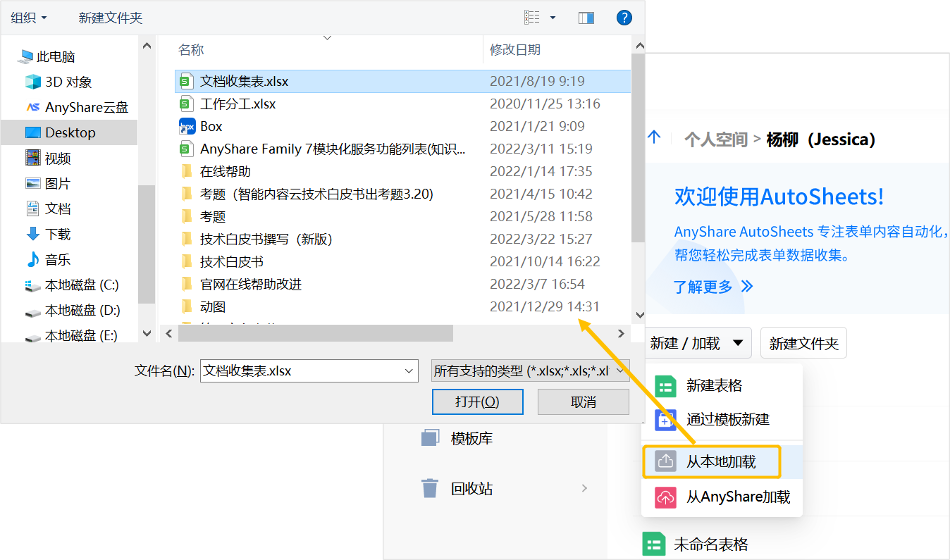Choose 从AnyShare加载 from menu
The height and width of the screenshot is (560, 950).
(x=722, y=497)
